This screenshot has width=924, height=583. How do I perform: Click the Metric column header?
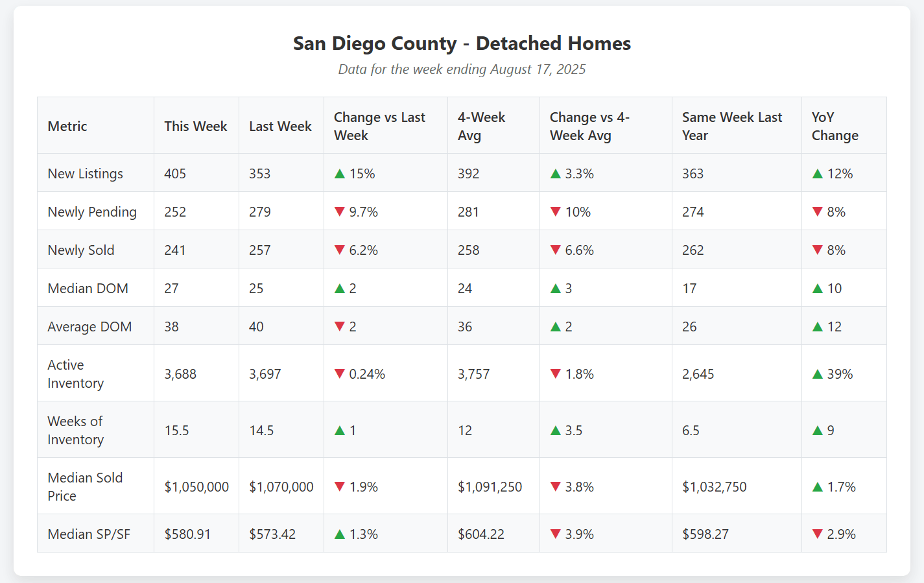click(x=67, y=126)
